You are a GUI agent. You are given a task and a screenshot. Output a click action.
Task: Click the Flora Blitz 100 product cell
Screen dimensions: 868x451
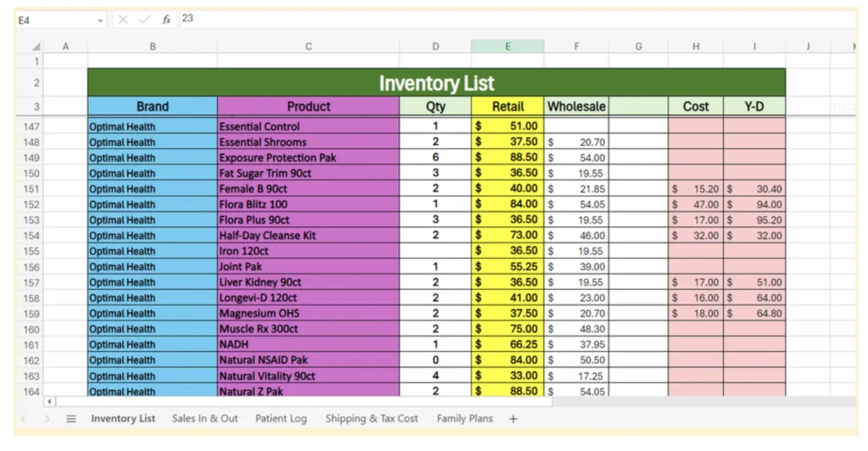pos(308,204)
